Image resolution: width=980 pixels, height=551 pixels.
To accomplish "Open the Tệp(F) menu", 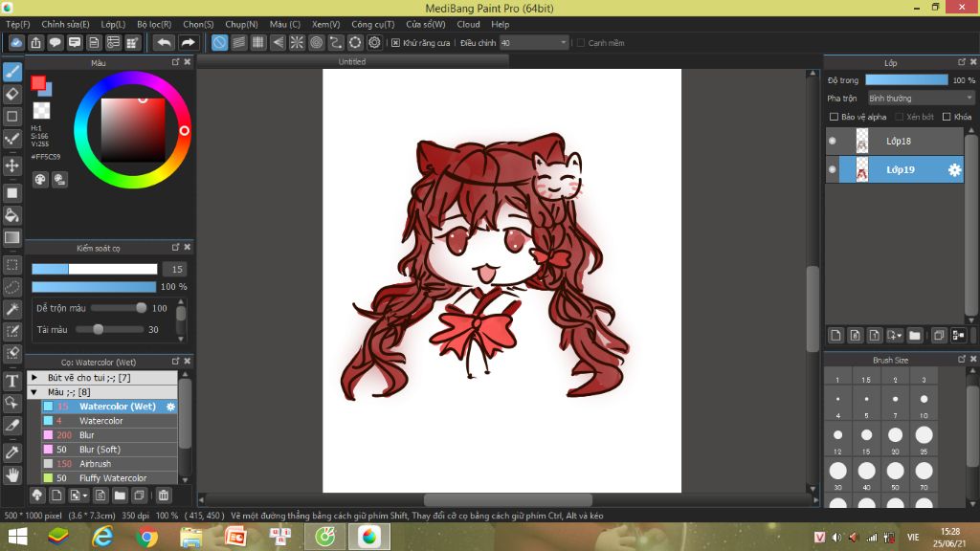I will [x=18, y=24].
